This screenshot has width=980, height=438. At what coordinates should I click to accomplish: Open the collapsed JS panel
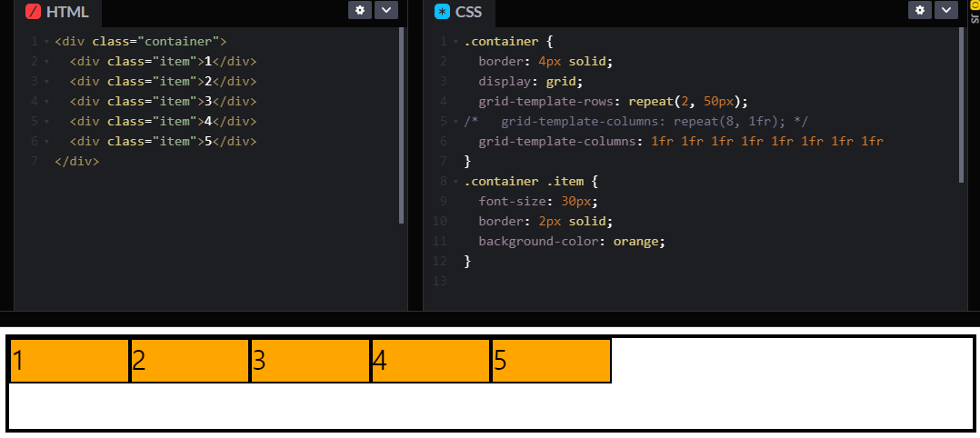[x=974, y=13]
